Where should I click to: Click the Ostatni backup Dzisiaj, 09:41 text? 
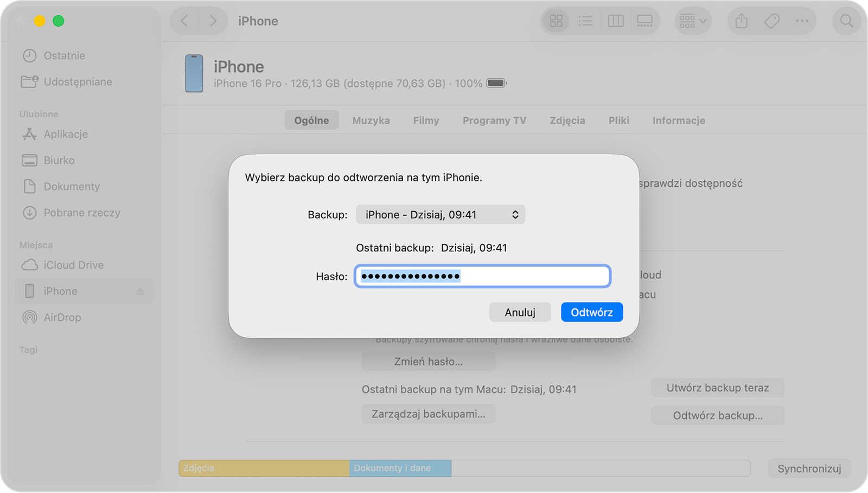point(431,248)
